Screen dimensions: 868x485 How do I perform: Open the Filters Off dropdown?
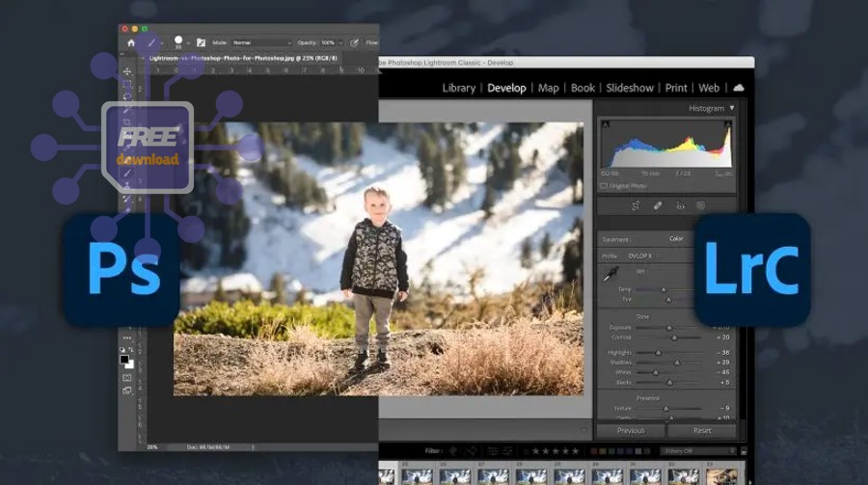pos(698,451)
